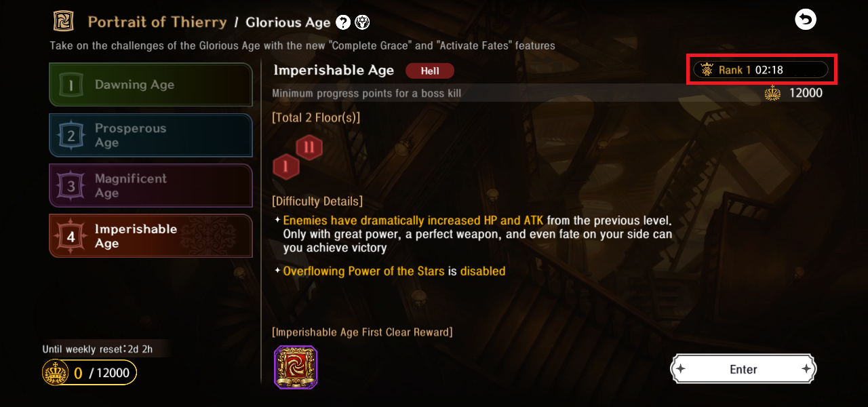Select the Prosperous Age stage tab

151,136
